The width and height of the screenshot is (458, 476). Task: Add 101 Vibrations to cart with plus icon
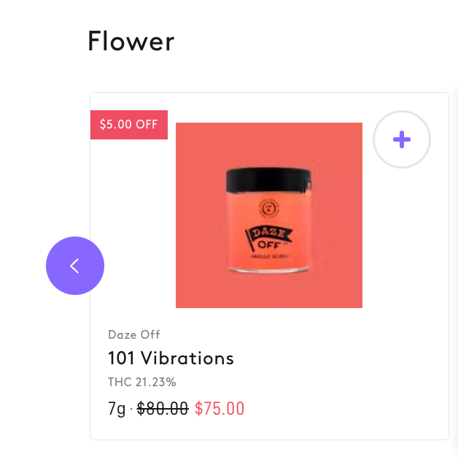tap(402, 139)
